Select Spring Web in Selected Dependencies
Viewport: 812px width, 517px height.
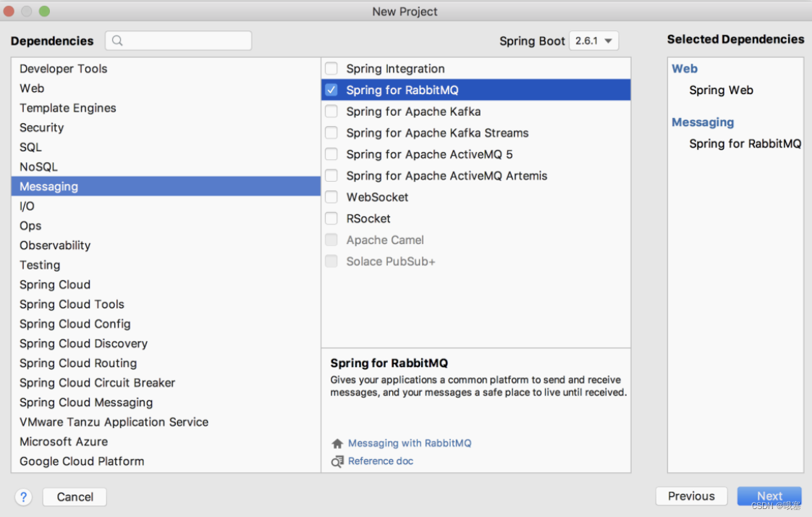point(721,91)
